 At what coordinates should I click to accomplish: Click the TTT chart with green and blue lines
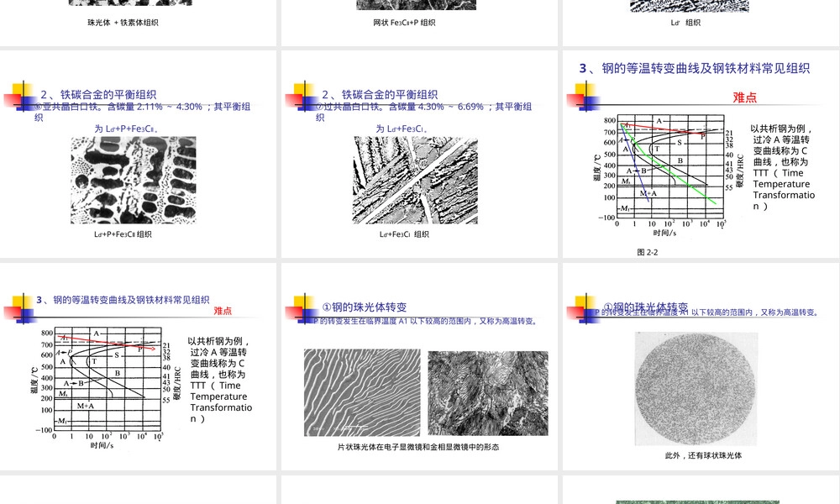coord(667,175)
